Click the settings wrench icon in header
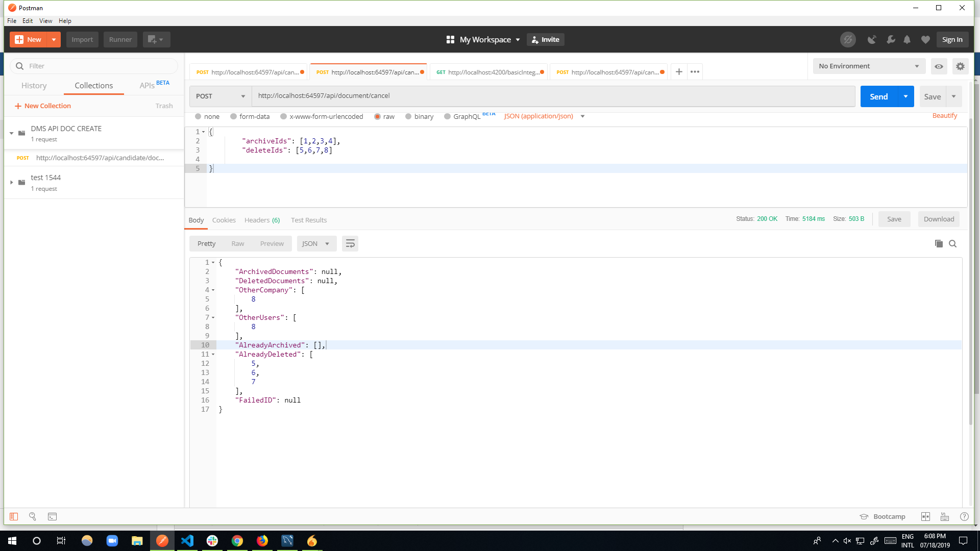This screenshot has height=551, width=980. [x=890, y=40]
